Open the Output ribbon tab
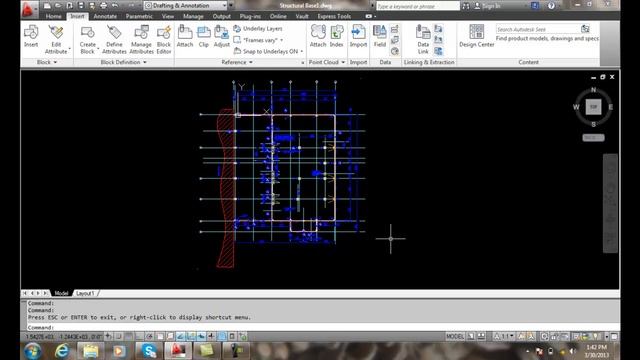This screenshot has width=640, height=360. 222,16
